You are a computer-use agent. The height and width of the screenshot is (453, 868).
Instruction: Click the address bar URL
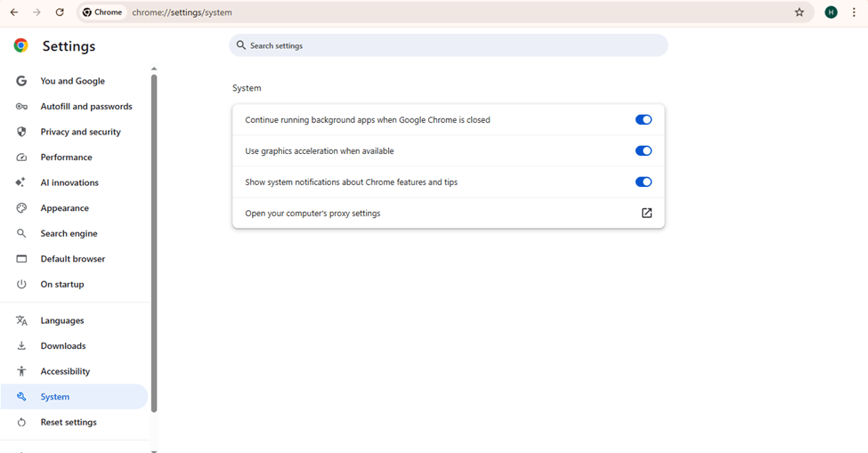tap(183, 12)
